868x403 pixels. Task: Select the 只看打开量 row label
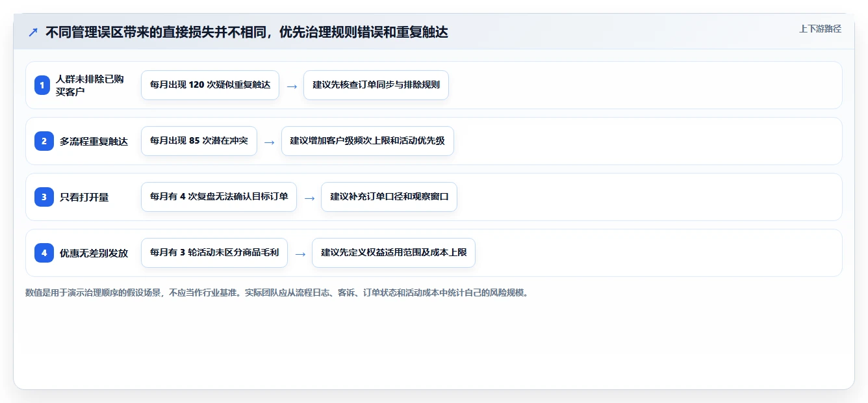coord(84,197)
